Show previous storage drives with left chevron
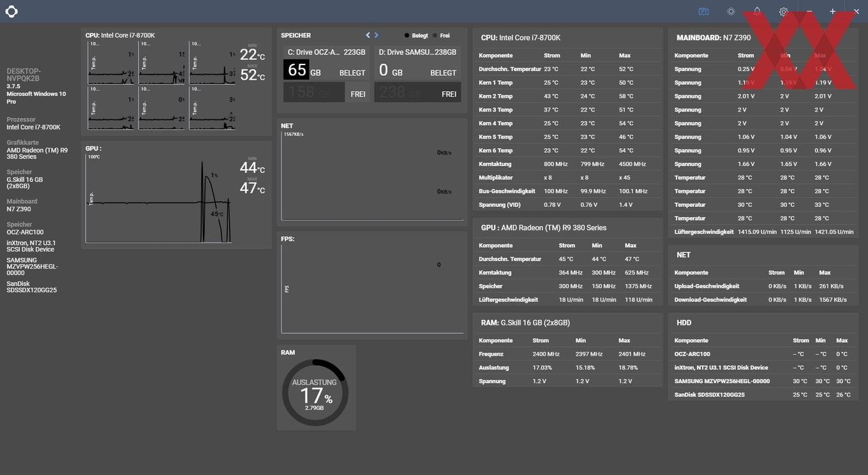Screen dimensions: 868x475 (x=368, y=35)
